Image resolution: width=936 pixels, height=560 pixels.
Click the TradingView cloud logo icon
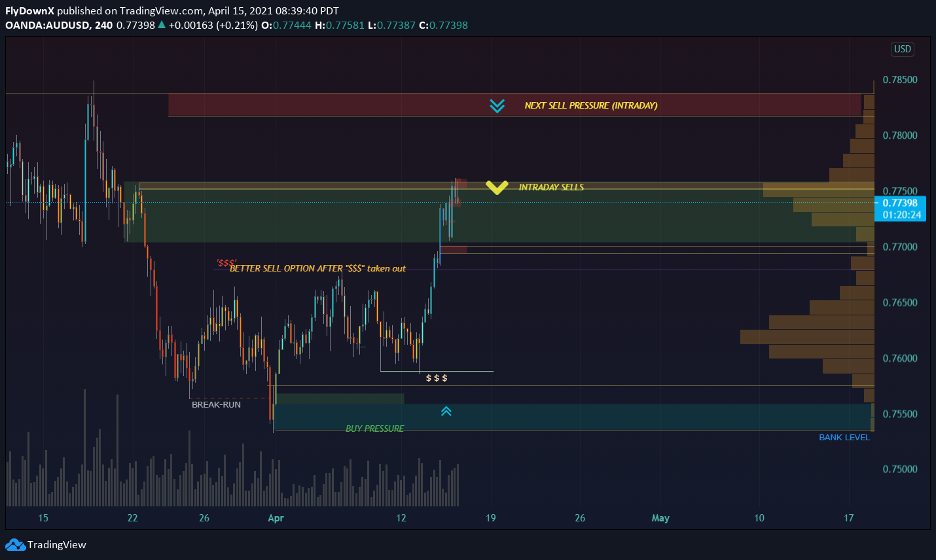[15, 544]
